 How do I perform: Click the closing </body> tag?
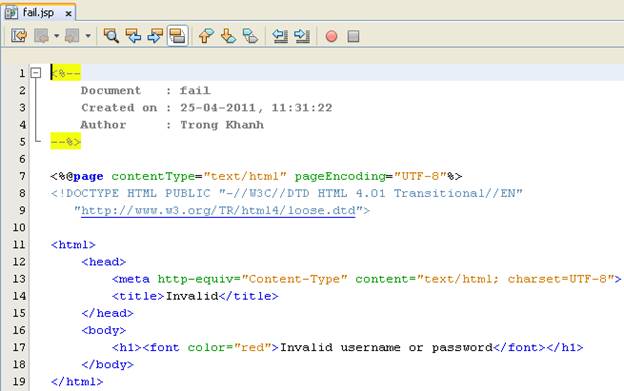(107, 365)
